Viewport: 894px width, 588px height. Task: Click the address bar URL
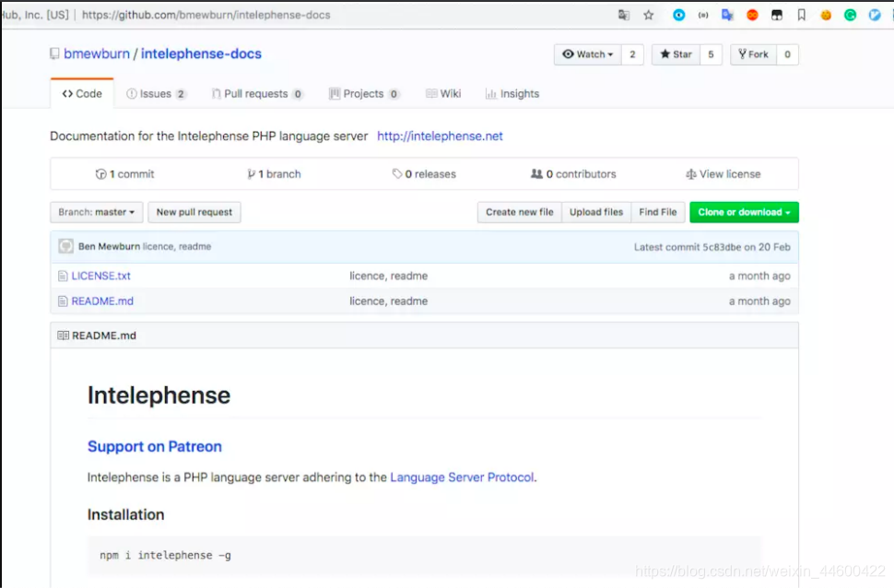[206, 15]
